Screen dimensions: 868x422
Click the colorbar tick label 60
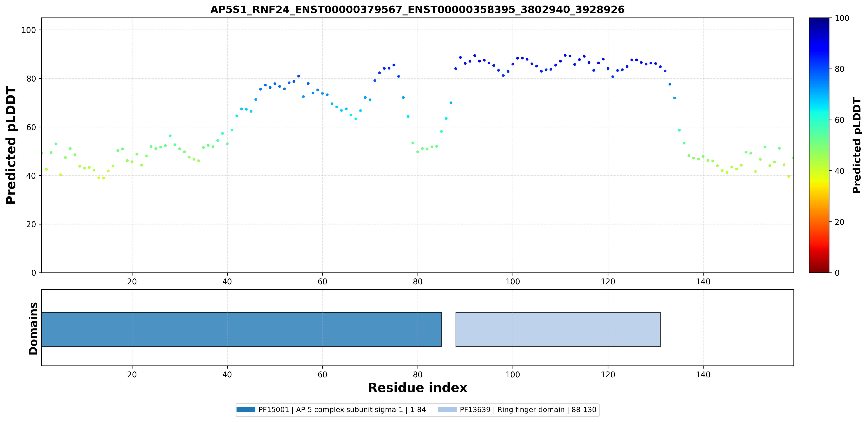click(839, 120)
